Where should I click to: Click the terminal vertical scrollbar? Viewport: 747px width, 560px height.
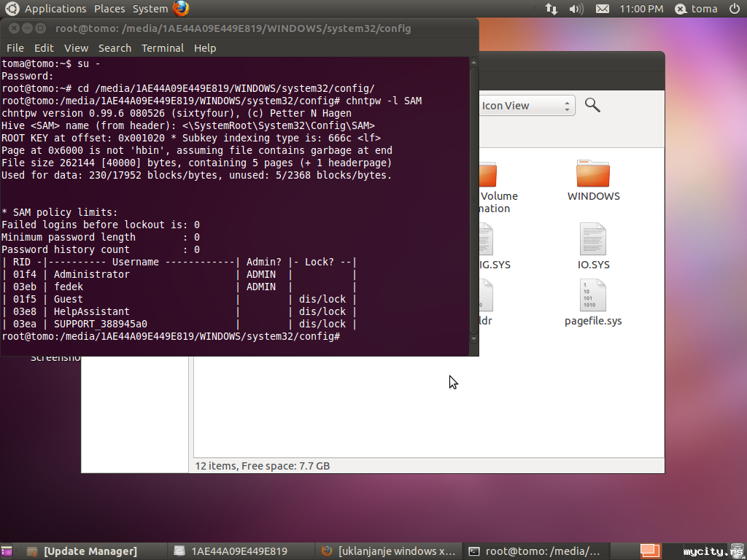473,204
